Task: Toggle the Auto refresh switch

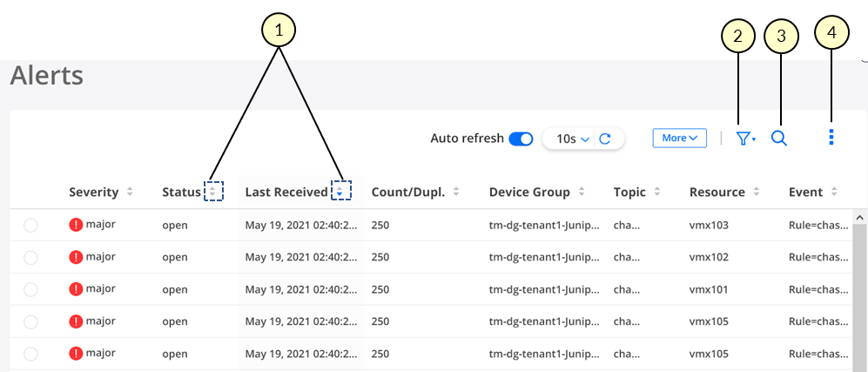Action: click(x=521, y=139)
